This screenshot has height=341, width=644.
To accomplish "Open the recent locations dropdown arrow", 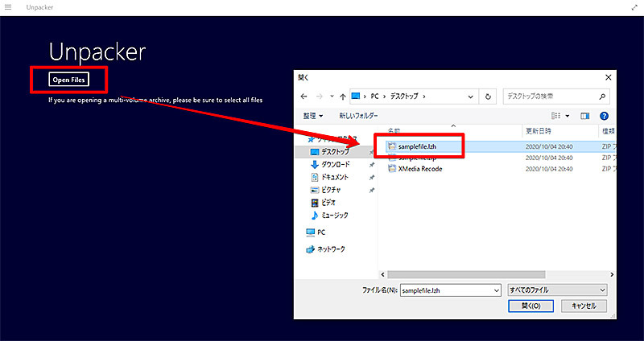I will click(x=332, y=97).
